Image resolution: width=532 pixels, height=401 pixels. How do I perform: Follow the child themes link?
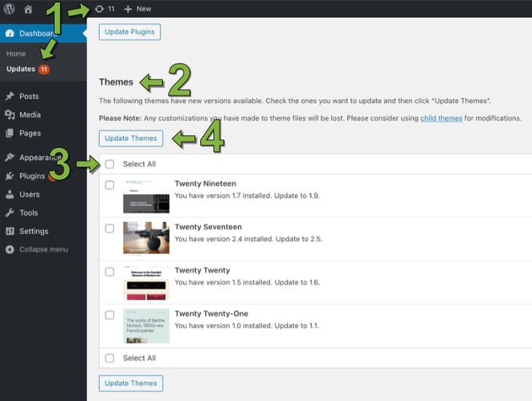tap(441, 118)
